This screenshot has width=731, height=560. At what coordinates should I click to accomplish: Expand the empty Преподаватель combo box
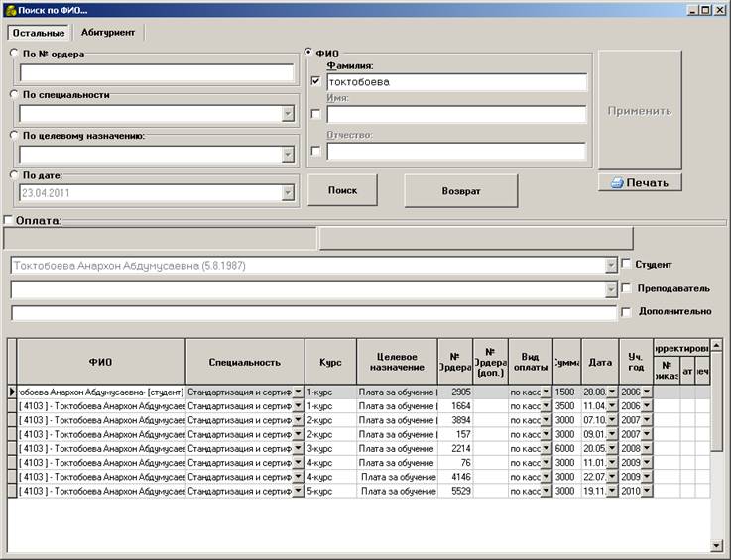[611, 289]
